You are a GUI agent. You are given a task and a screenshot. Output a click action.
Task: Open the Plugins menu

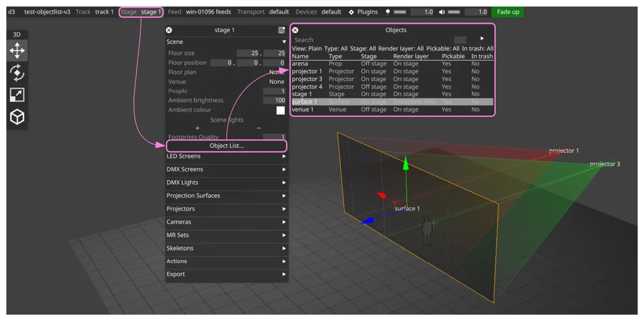(x=363, y=12)
